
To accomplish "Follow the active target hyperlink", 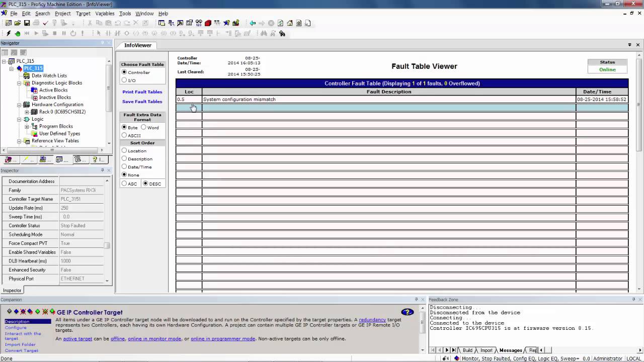I will point(77,339).
